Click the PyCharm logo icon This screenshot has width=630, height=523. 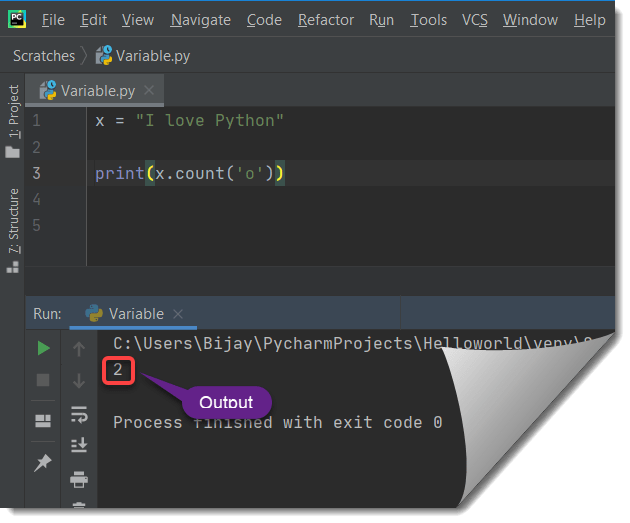point(17,19)
